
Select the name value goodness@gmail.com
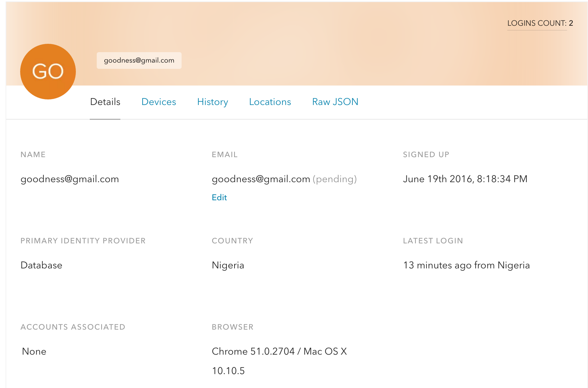(x=70, y=179)
